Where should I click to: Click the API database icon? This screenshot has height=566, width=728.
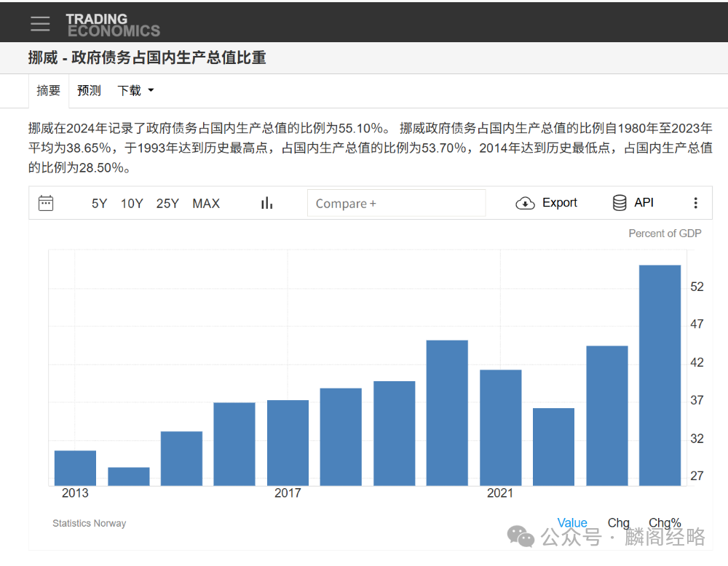coord(620,203)
